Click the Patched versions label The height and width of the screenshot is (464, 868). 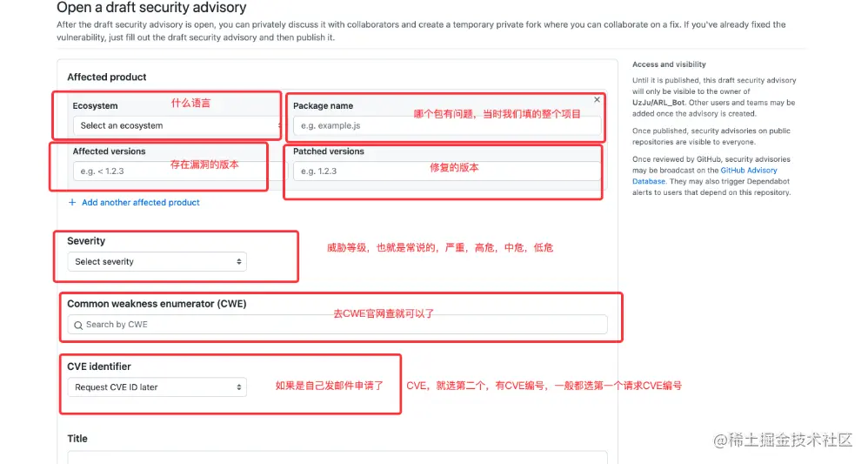[x=329, y=151]
